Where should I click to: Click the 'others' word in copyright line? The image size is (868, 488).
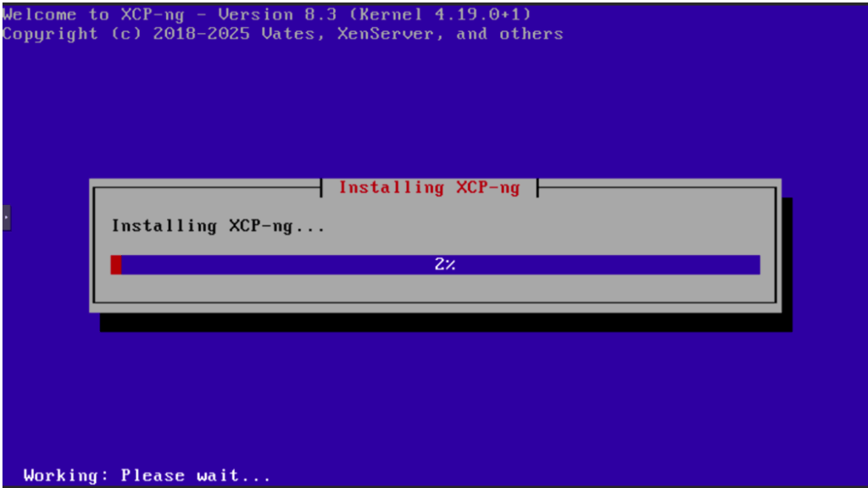coord(531,34)
